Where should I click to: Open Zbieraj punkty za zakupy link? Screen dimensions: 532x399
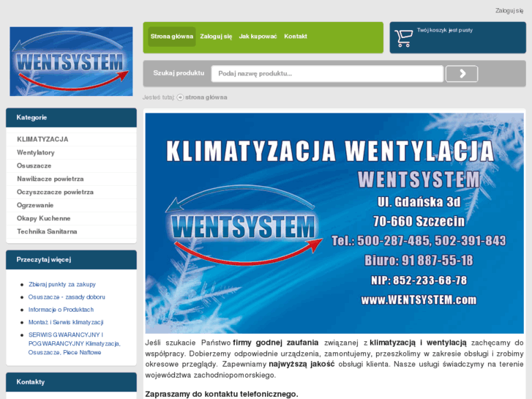click(62, 284)
